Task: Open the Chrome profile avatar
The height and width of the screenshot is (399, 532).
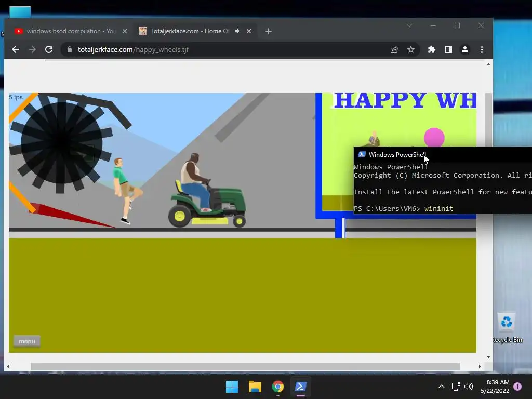Action: [x=465, y=50]
